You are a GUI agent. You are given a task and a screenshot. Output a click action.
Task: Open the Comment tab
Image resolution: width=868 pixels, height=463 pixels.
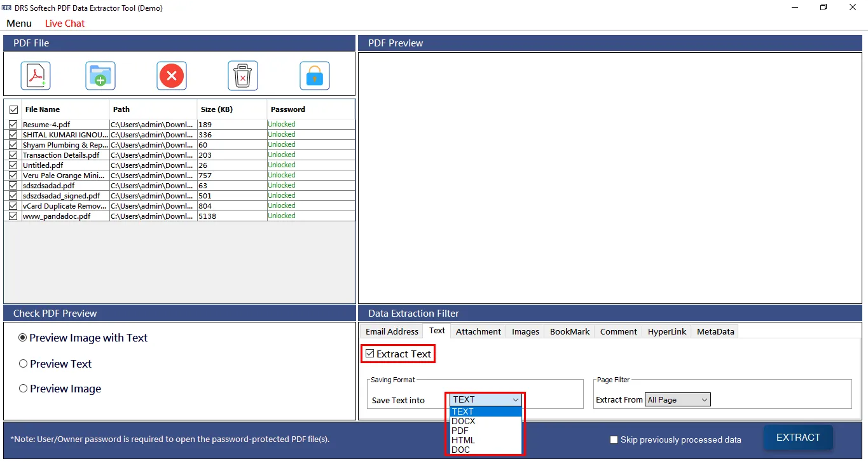(618, 331)
